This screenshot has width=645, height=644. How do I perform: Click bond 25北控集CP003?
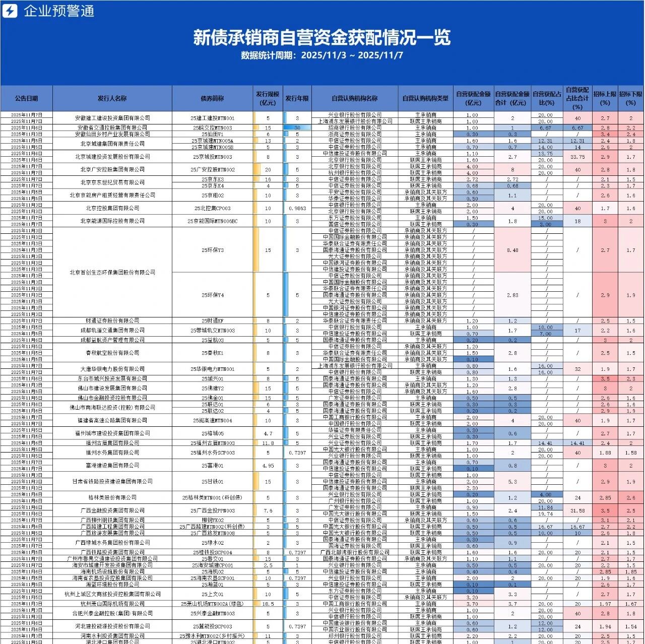pyautogui.click(x=213, y=208)
